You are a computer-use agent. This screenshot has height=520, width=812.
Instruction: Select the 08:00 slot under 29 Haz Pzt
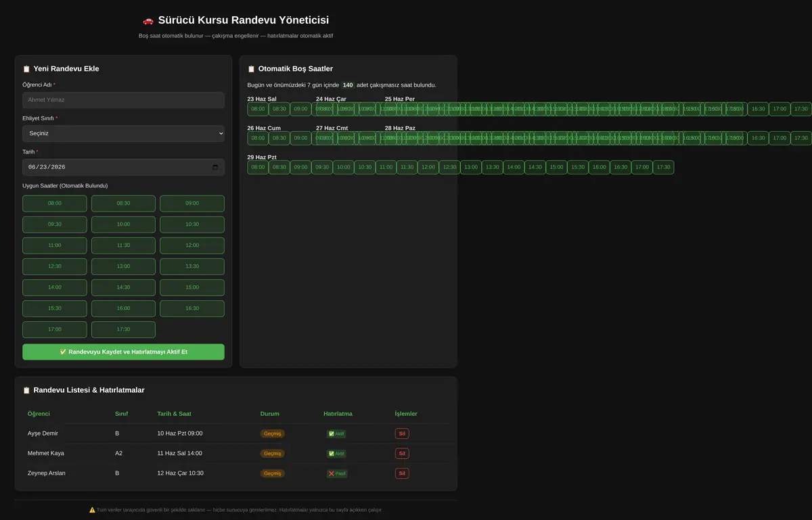click(258, 167)
